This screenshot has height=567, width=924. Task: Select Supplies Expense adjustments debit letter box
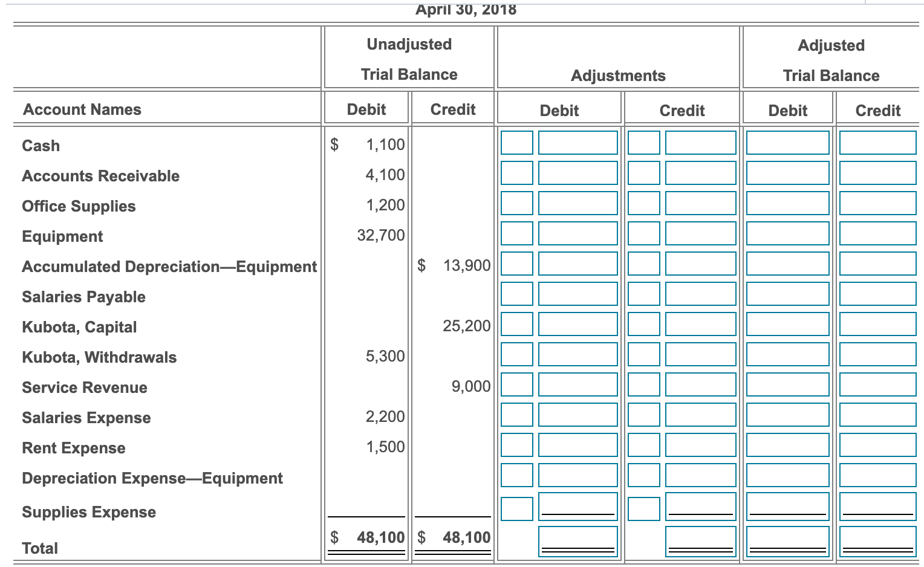517,509
